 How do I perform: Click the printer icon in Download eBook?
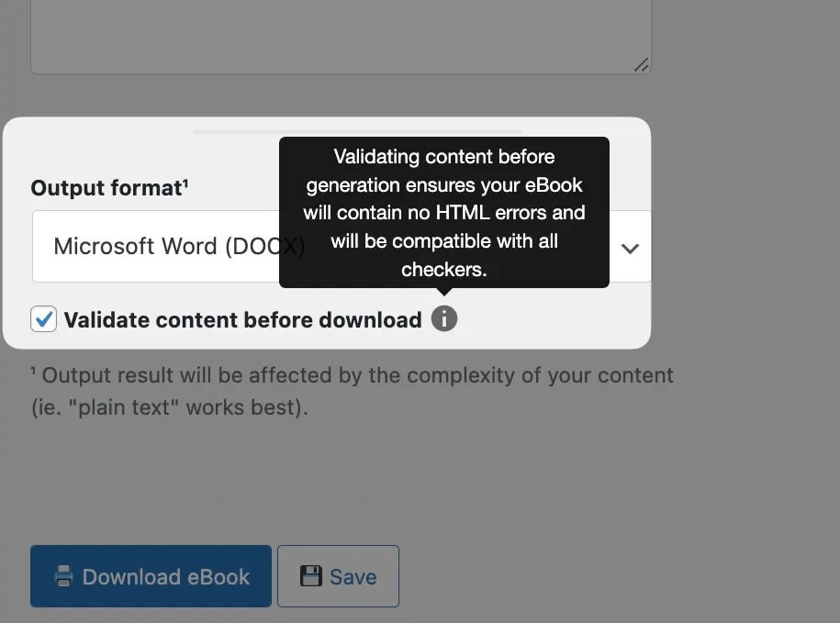[x=63, y=576]
